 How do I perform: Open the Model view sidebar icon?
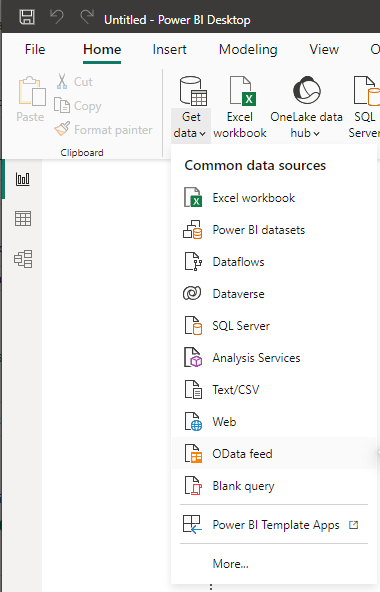[x=23, y=259]
